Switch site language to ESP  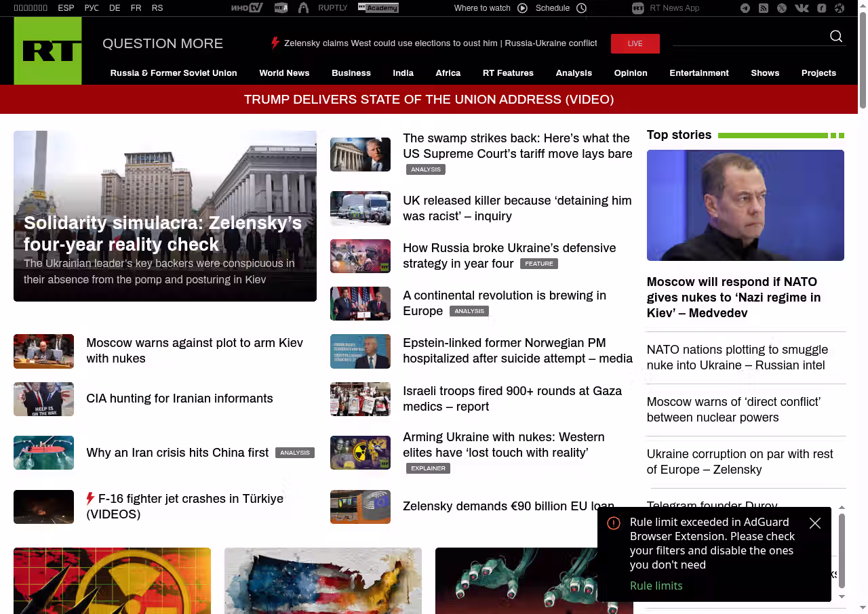66,8
